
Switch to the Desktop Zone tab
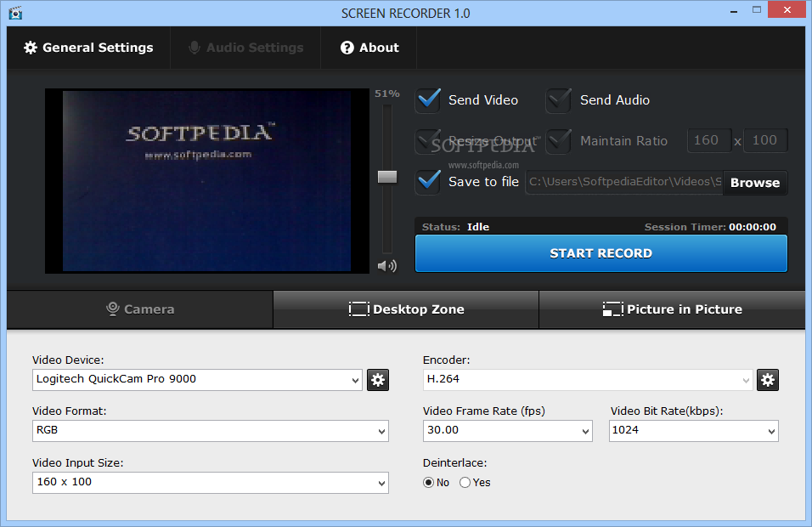coord(406,309)
